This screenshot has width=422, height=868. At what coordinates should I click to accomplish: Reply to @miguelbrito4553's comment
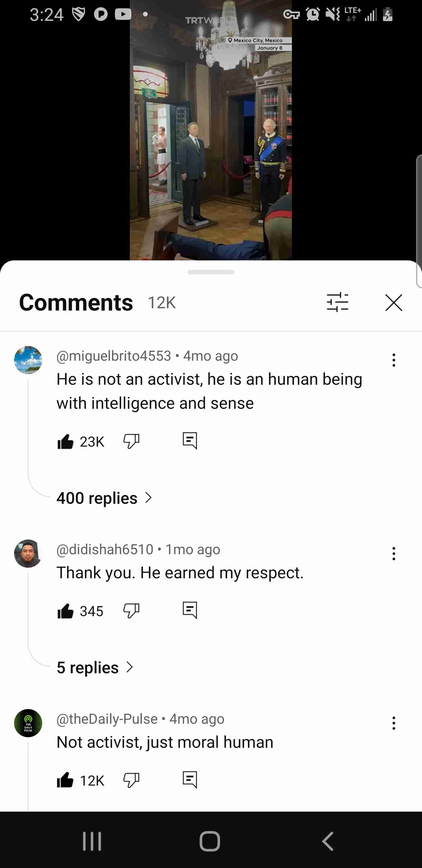(190, 441)
